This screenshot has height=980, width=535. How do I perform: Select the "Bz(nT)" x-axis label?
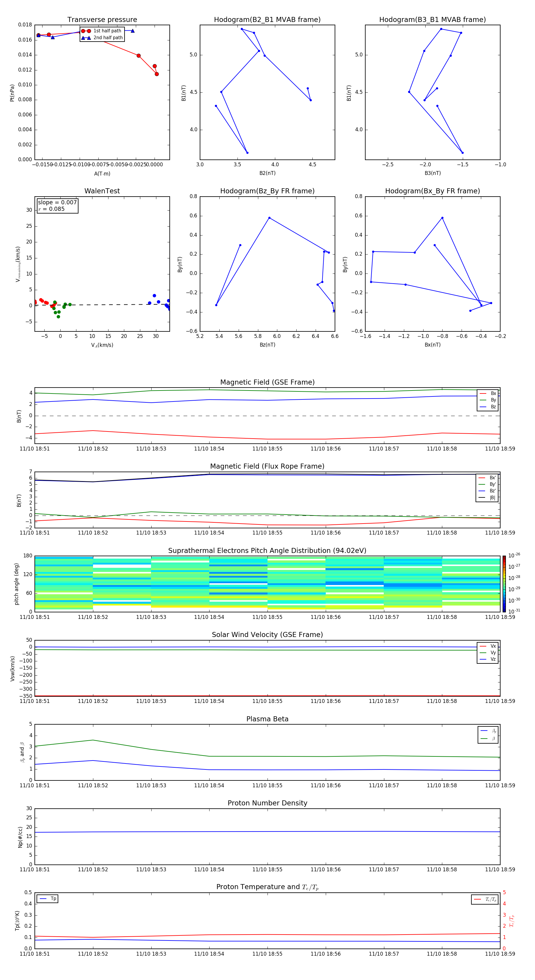(267, 345)
